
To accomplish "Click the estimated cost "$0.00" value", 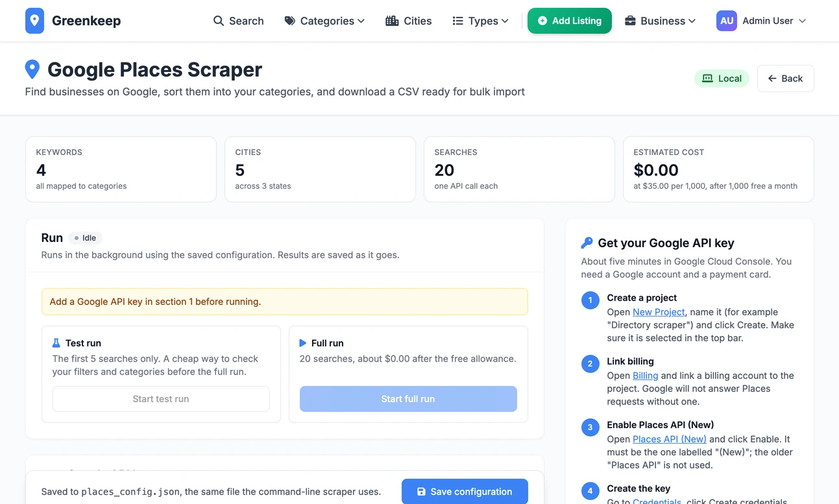I will pos(656,170).
